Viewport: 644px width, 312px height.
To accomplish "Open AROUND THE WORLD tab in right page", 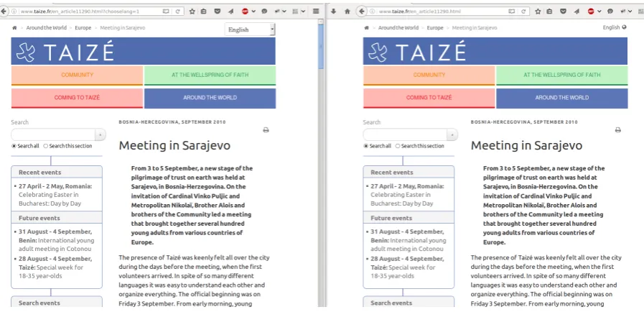I will point(562,98).
